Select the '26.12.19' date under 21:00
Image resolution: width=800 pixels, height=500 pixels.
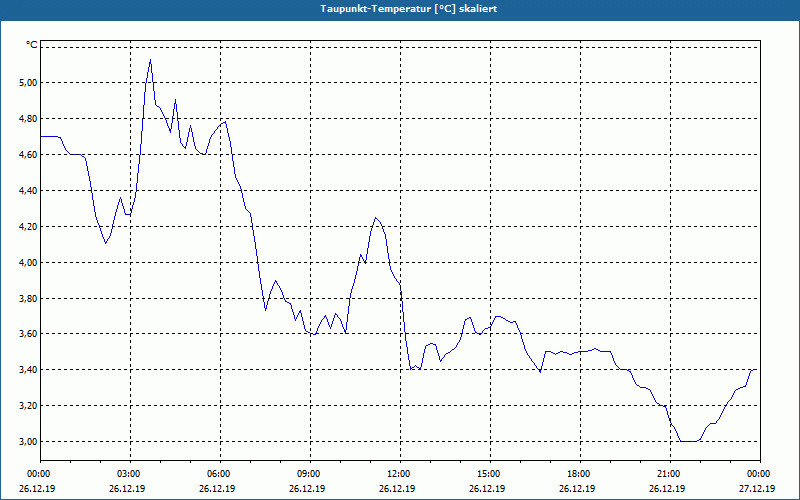click(x=668, y=488)
